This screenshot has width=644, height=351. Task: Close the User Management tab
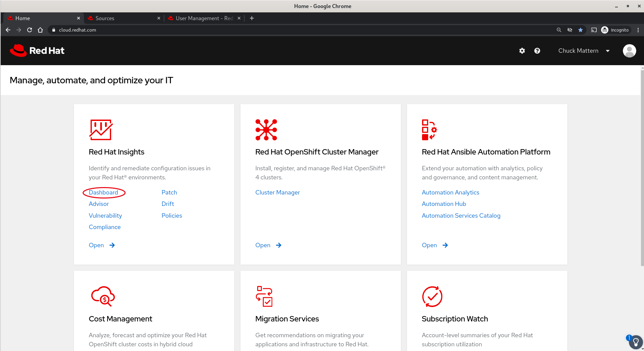pyautogui.click(x=239, y=18)
